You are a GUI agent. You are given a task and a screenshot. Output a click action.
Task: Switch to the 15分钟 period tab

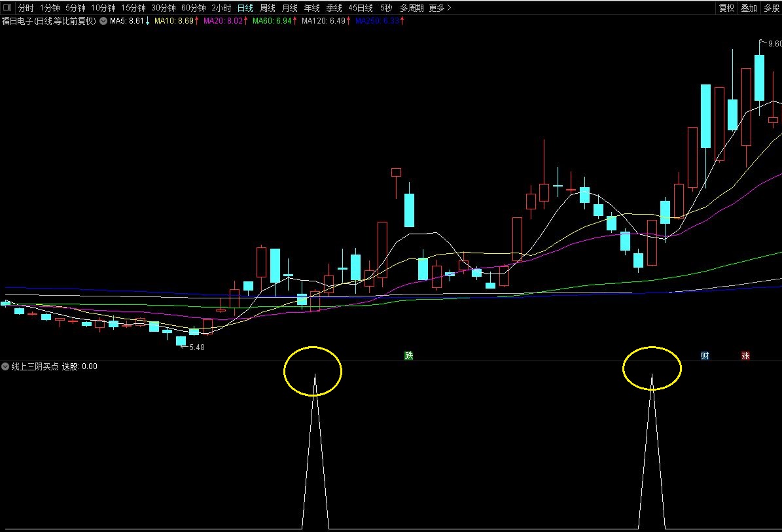[133, 8]
